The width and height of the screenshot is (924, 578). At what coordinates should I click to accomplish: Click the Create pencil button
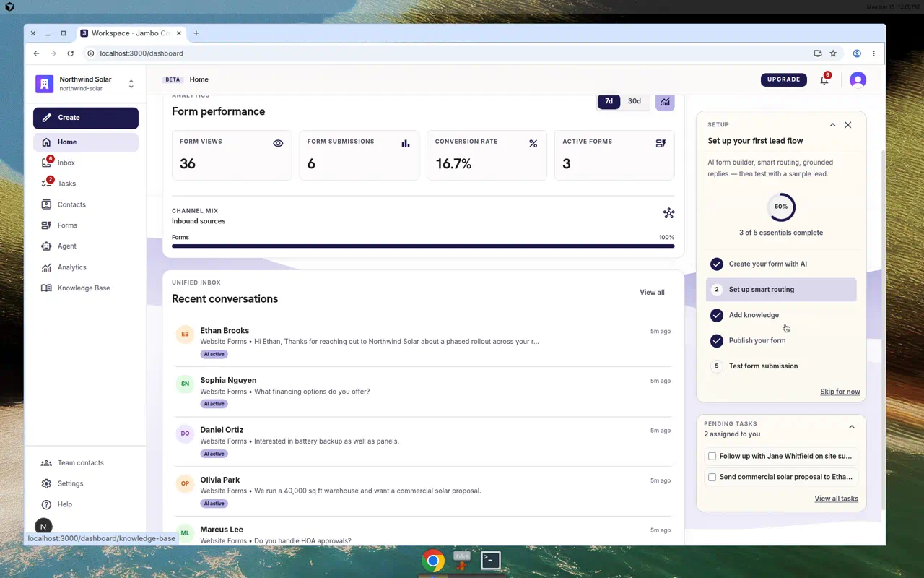click(x=86, y=118)
